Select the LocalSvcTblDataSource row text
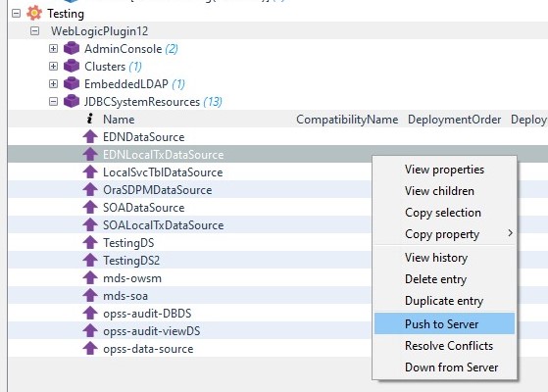548x392 pixels. pos(163,172)
